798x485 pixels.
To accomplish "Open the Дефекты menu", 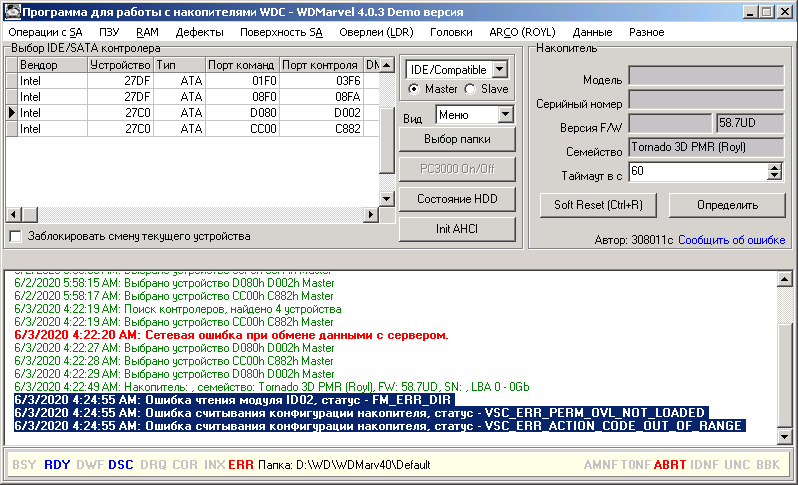I will [x=199, y=32].
